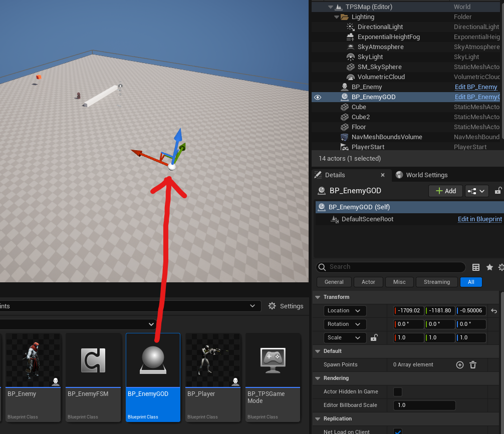Clear Spawn Points array trash icon
Image resolution: width=504 pixels, height=434 pixels.
click(473, 365)
